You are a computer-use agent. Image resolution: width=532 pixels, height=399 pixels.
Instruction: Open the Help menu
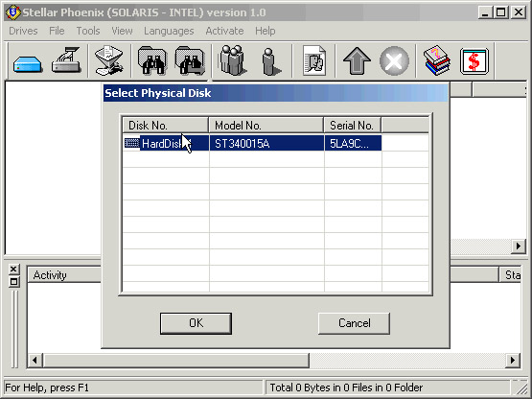coord(265,31)
